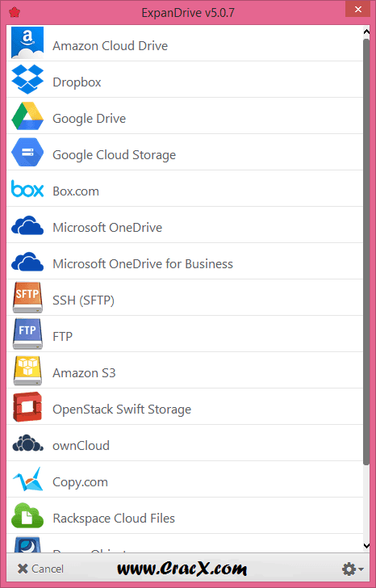This screenshot has height=588, width=376.
Task: Click the green Rackspace Cloud Files icon
Action: [x=27, y=515]
